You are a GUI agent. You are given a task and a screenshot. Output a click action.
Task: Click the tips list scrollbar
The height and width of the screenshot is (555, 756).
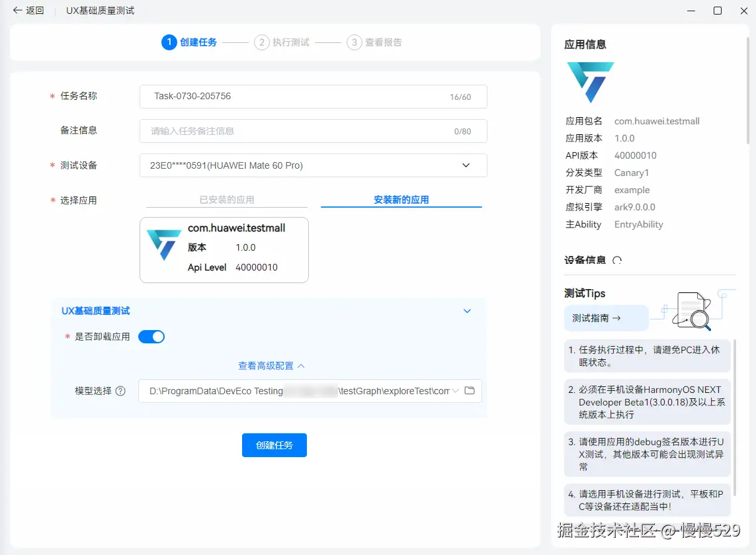(x=734, y=417)
